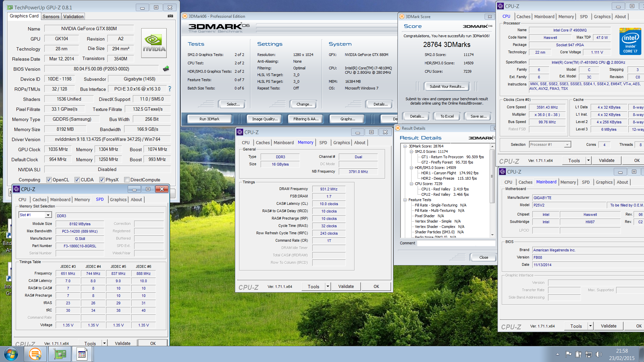
Task: Click the Save as... button
Action: point(478,116)
